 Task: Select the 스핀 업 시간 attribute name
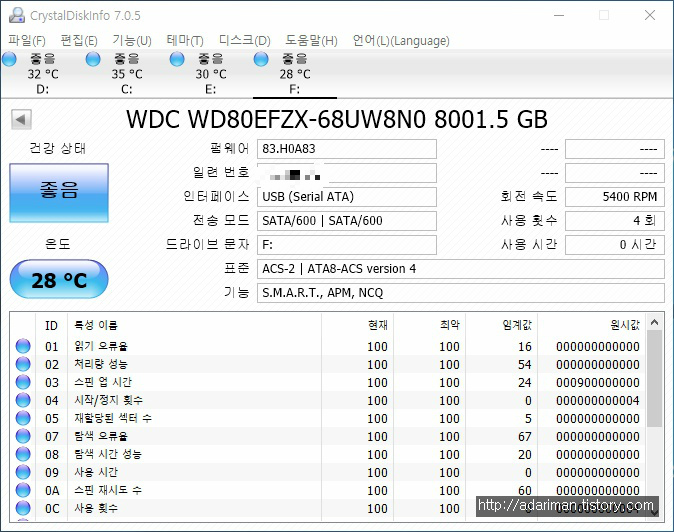coord(103,382)
